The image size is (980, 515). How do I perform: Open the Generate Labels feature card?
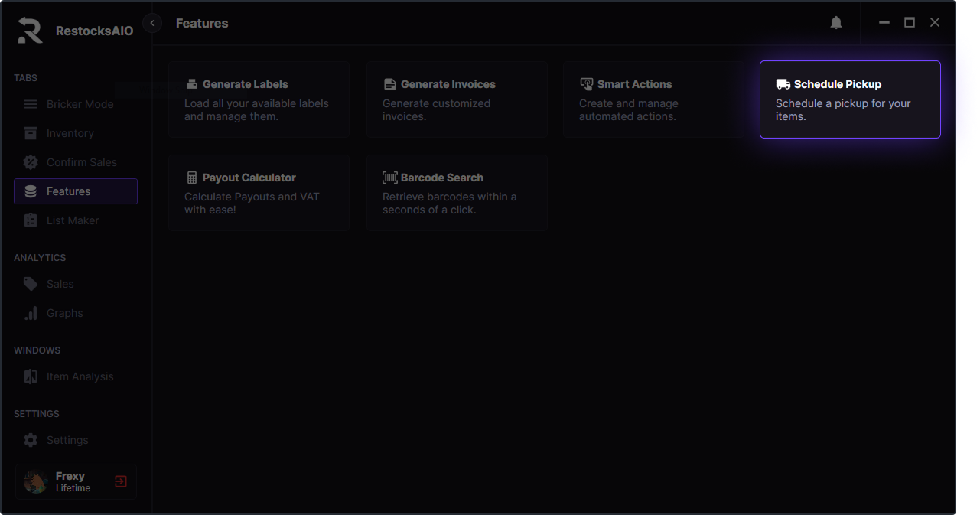coord(259,99)
